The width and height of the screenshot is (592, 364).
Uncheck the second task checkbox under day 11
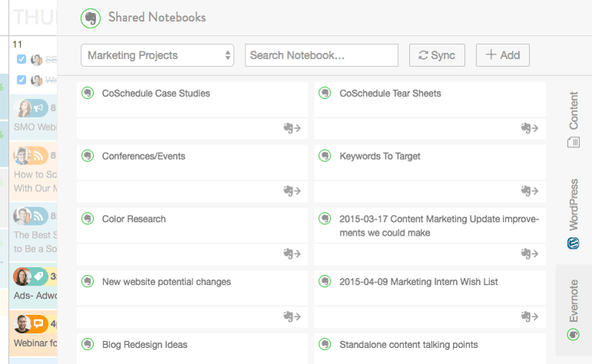pyautogui.click(x=22, y=80)
